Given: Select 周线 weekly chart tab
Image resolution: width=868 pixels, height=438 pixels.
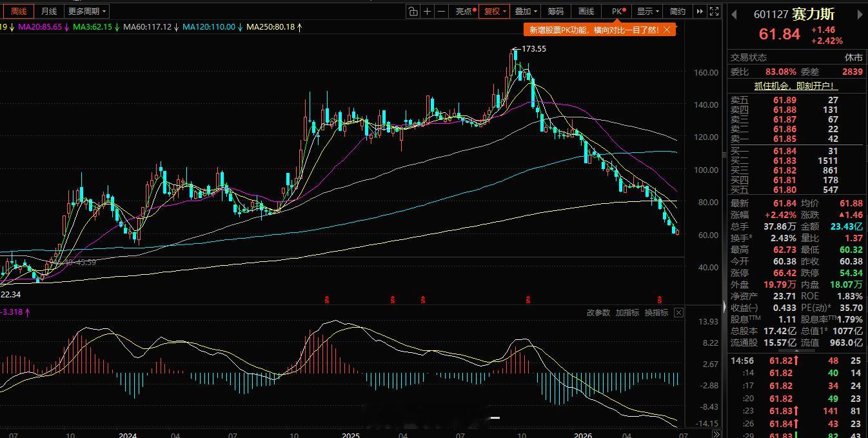Looking at the screenshot, I should (x=19, y=11).
